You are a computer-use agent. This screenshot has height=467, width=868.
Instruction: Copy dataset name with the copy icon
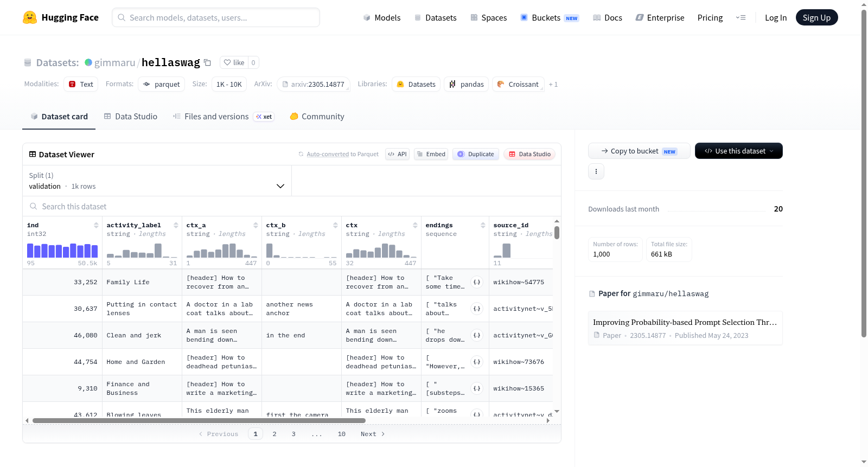207,63
